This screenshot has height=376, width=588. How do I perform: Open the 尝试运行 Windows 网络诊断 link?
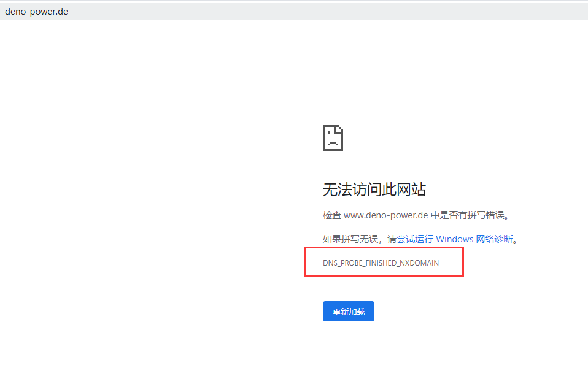454,239
